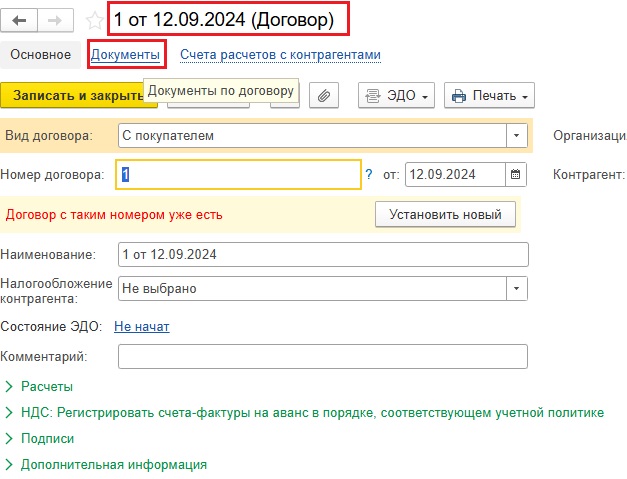
Task: Open help for contract number question mark
Action: (x=369, y=174)
